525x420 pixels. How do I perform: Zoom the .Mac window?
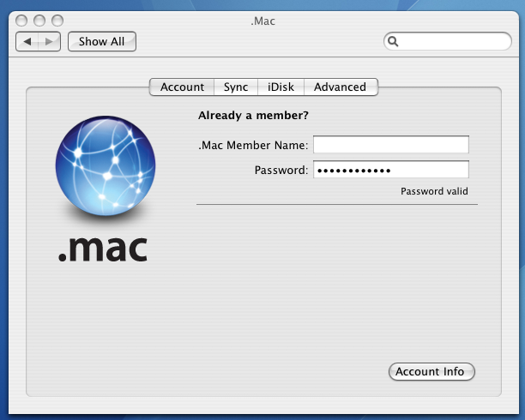57,21
